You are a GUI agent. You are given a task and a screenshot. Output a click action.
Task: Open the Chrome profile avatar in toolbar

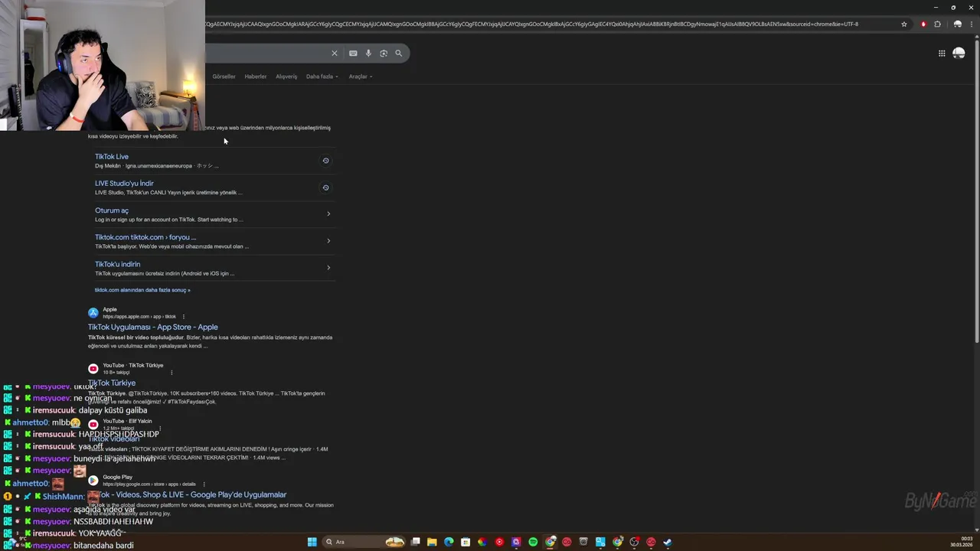tap(957, 24)
